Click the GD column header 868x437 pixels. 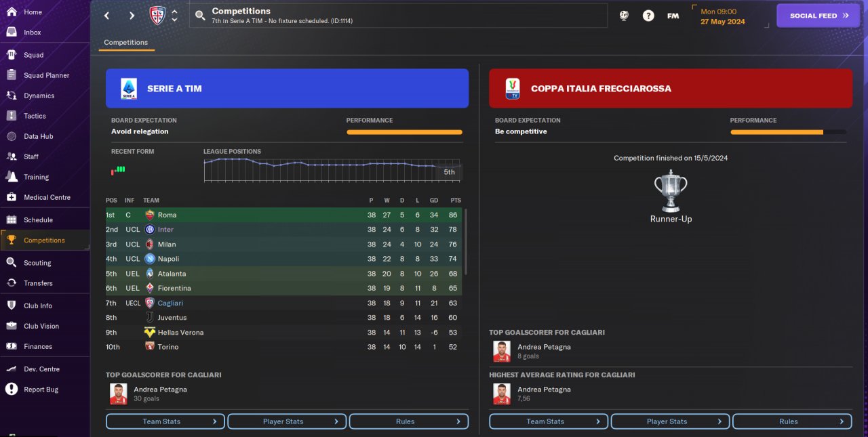[x=433, y=201]
